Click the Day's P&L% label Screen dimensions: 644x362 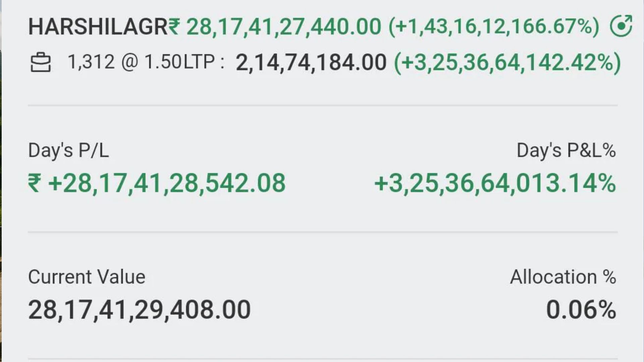566,150
